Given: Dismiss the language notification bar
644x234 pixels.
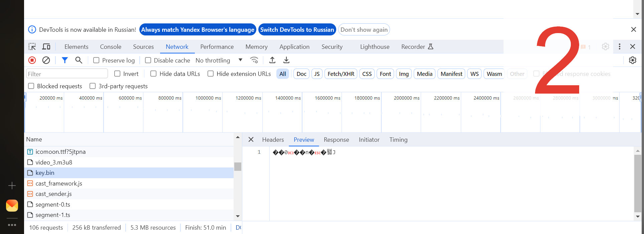Looking at the screenshot, I should pos(634,29).
